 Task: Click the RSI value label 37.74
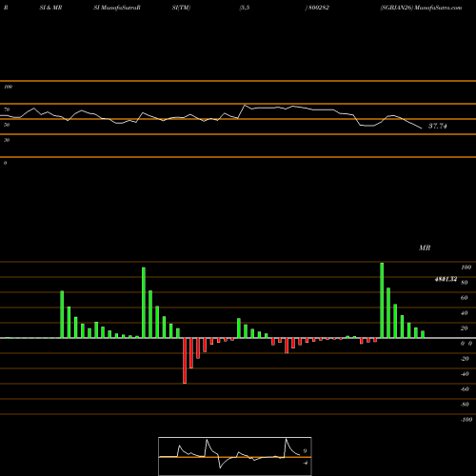coord(438,126)
